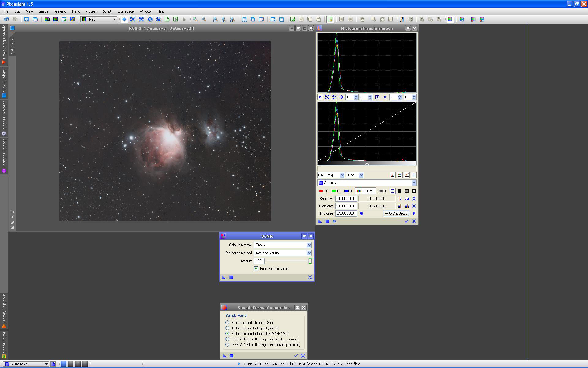Click the Zoom to Fit arrows icon

[133, 19]
